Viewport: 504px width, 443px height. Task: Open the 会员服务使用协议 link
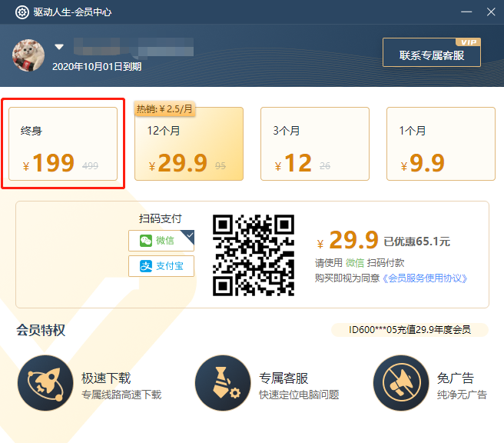(x=425, y=278)
